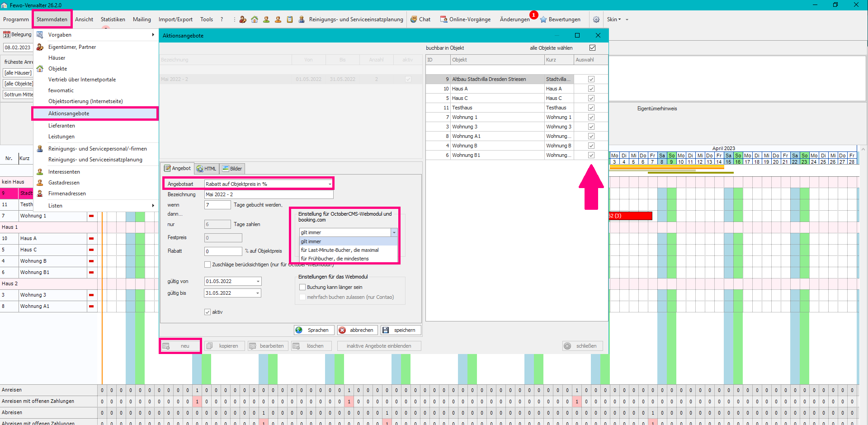
Task: Open Bewertungen with star icon
Action: pyautogui.click(x=560, y=19)
